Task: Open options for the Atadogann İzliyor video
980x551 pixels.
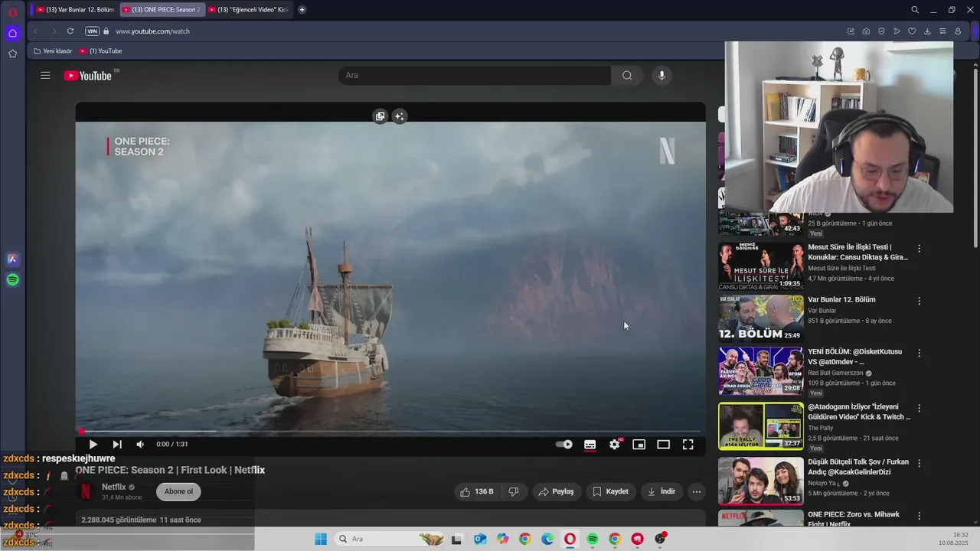Action: 920,409
